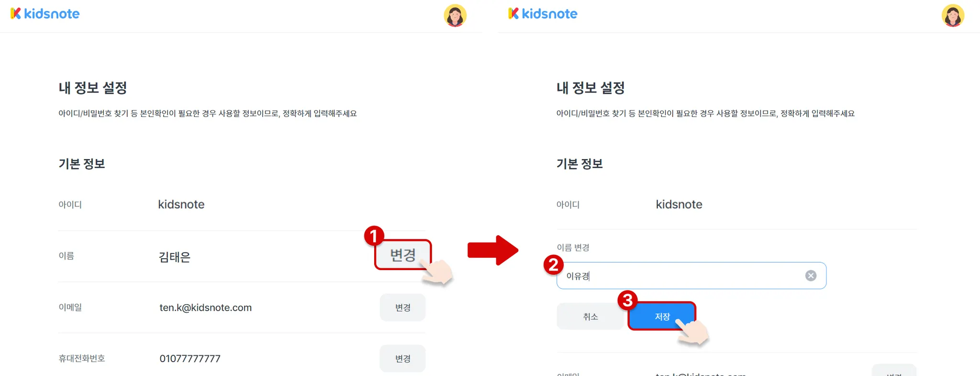Open the profile avatar in left panel
This screenshot has height=376, width=980.
point(455,15)
